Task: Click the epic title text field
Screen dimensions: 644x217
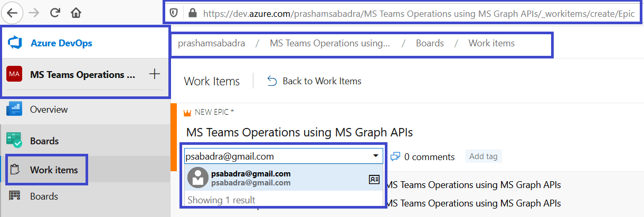Action: coord(299,132)
